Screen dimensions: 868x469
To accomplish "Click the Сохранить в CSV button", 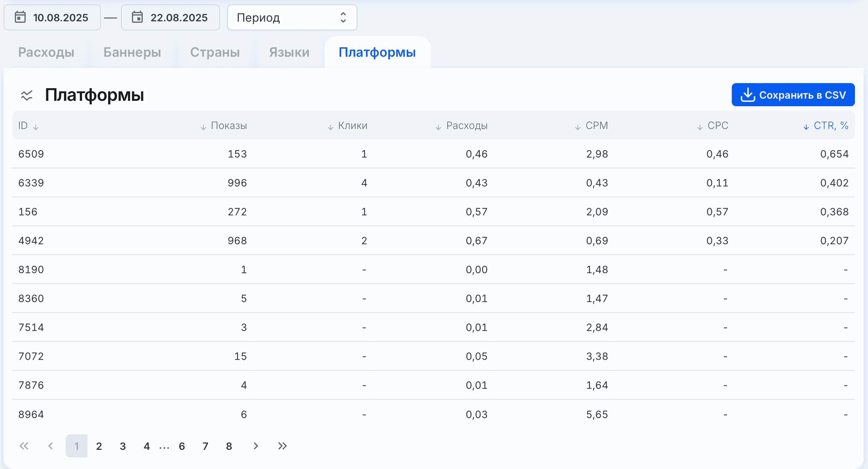I will click(x=793, y=95).
